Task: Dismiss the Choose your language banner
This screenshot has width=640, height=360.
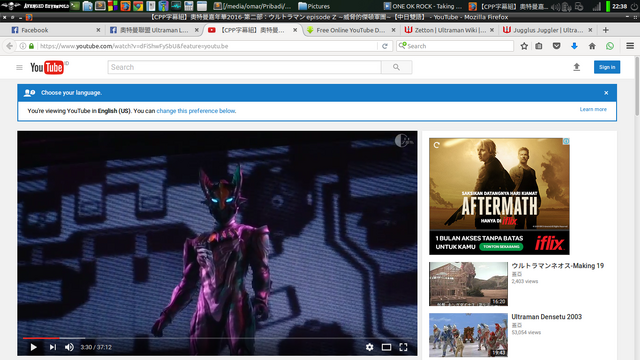Action: pyautogui.click(x=606, y=93)
